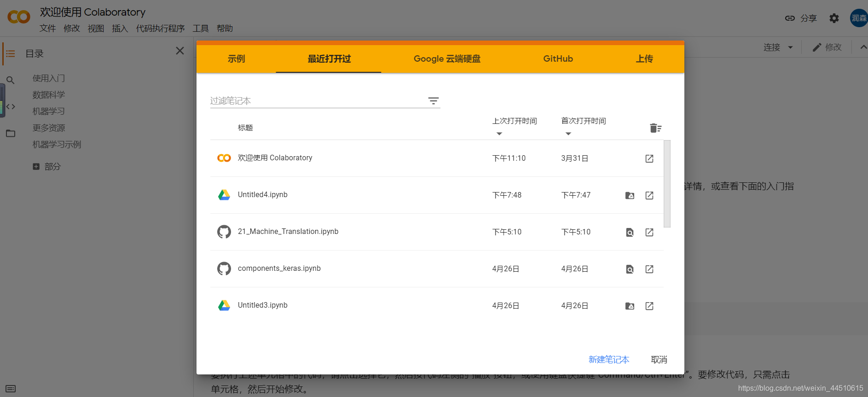The width and height of the screenshot is (868, 397).
Task: Switch to the 示例 tab
Action: pyautogui.click(x=236, y=58)
